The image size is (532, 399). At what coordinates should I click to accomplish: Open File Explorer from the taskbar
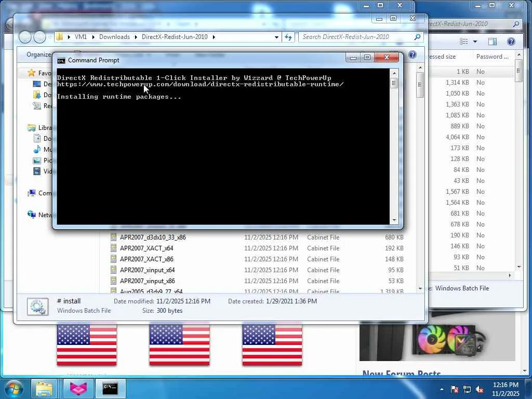point(45,389)
